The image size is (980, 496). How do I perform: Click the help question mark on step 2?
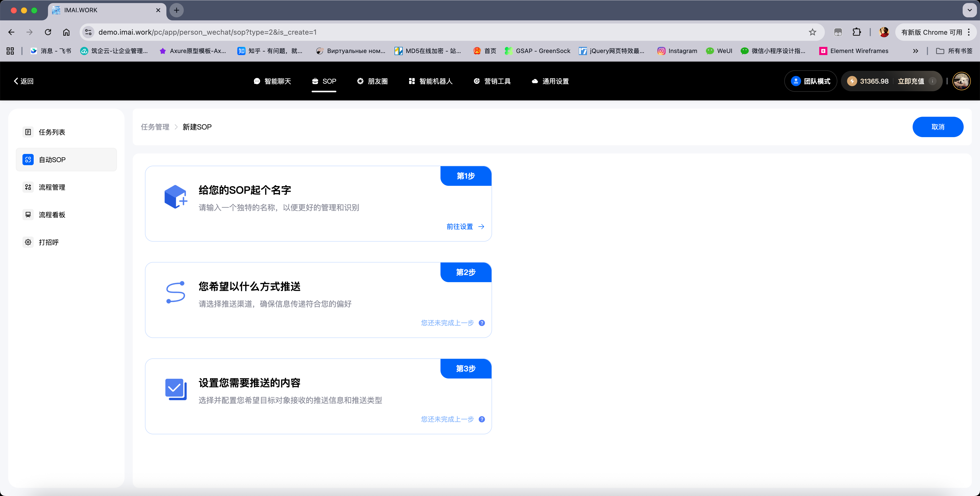481,323
